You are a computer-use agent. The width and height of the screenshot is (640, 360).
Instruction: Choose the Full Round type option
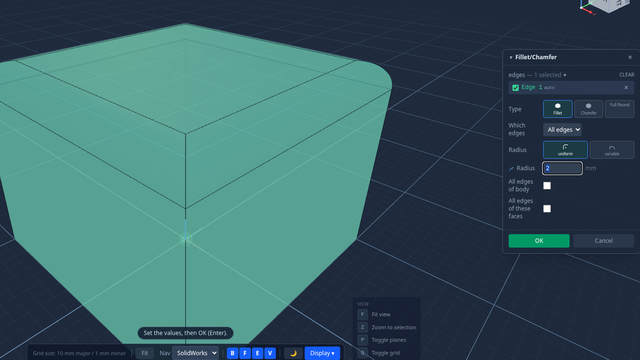tap(620, 109)
